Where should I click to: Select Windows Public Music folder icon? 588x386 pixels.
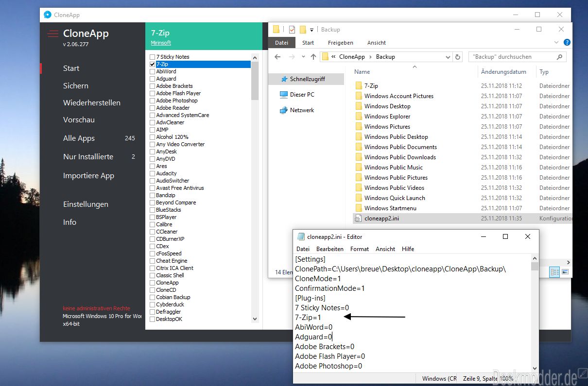coord(359,168)
